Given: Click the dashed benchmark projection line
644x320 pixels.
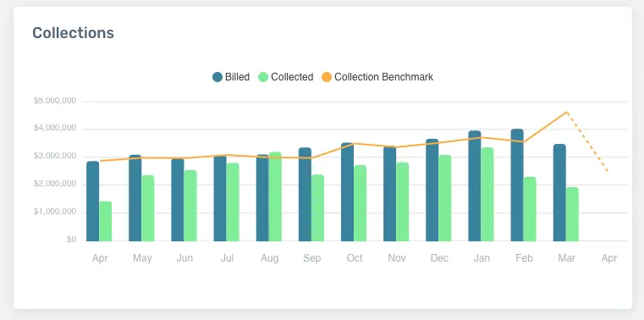Looking at the screenshot, I should coord(587,141).
